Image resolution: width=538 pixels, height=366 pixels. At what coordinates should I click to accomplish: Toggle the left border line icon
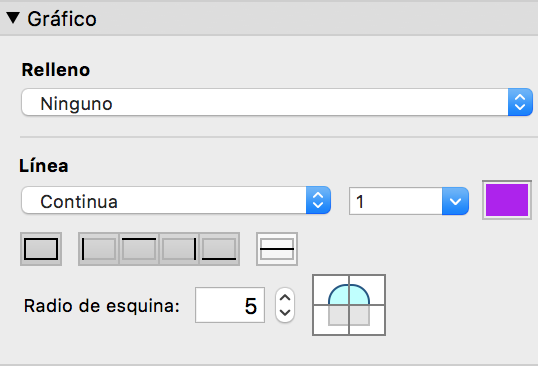(x=99, y=249)
